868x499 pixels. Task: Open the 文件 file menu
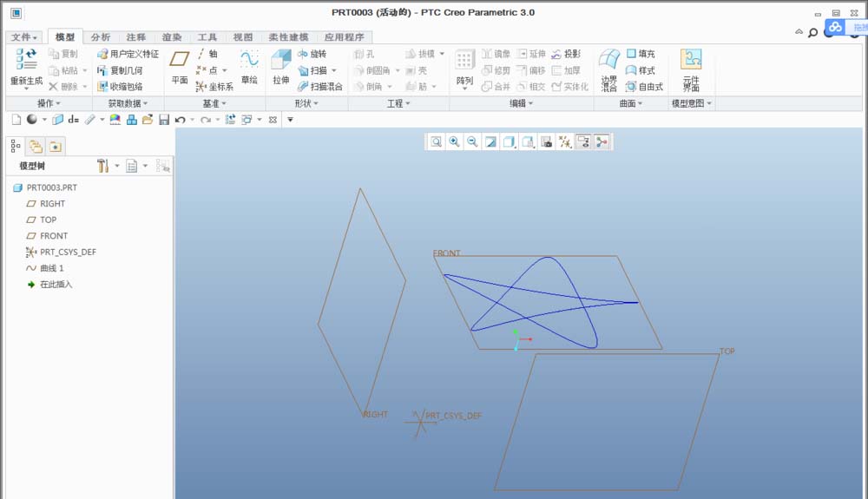point(24,37)
